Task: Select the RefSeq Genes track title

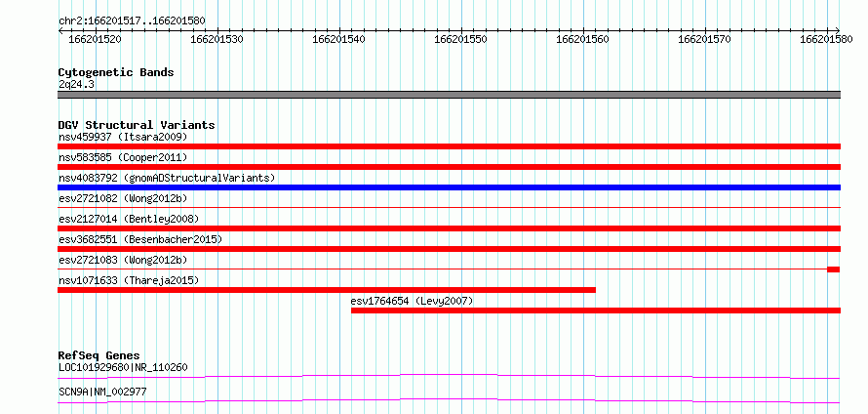Action: pos(99,355)
